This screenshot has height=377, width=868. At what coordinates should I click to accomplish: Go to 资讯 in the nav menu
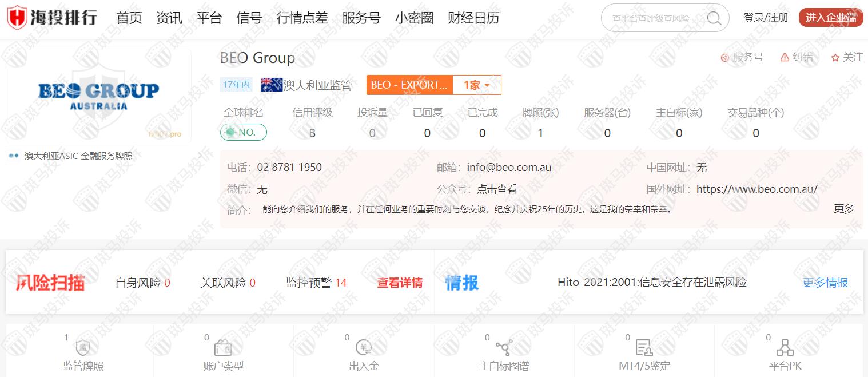(x=169, y=18)
